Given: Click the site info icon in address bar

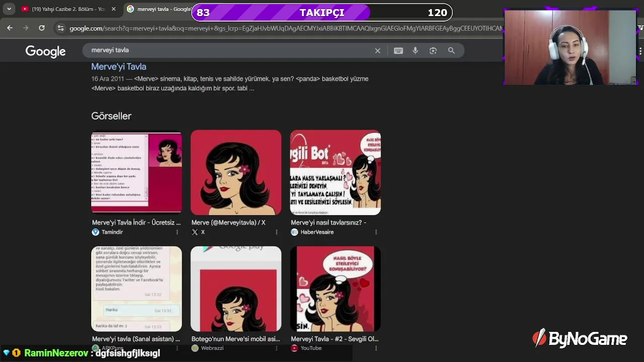Looking at the screenshot, I should (x=60, y=28).
